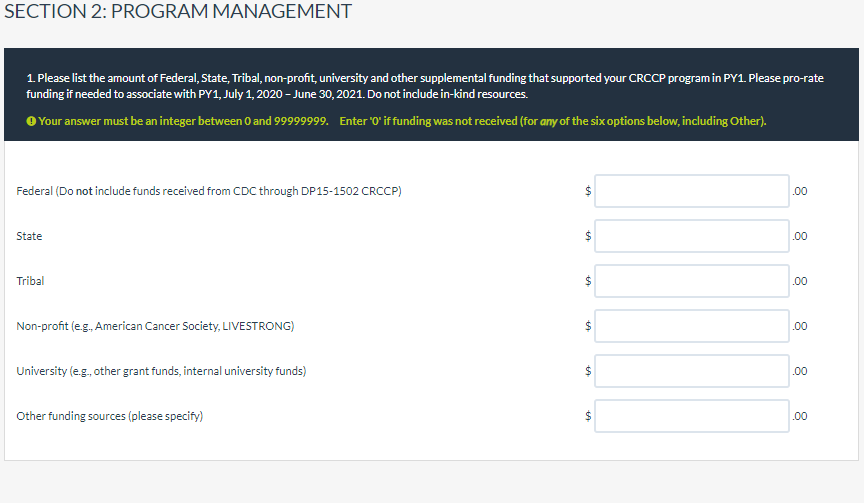864x503 pixels.
Task: Click the dollar sign beside the State field
Action: click(x=588, y=236)
